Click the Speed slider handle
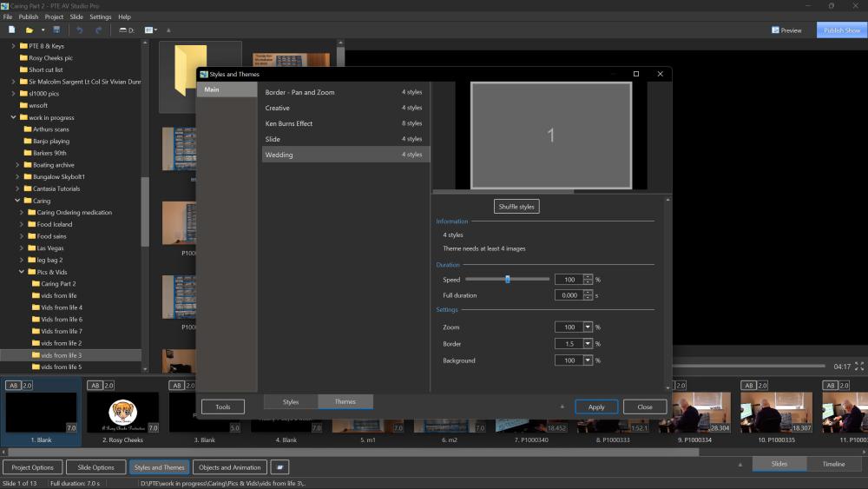868x489 pixels. coord(508,279)
